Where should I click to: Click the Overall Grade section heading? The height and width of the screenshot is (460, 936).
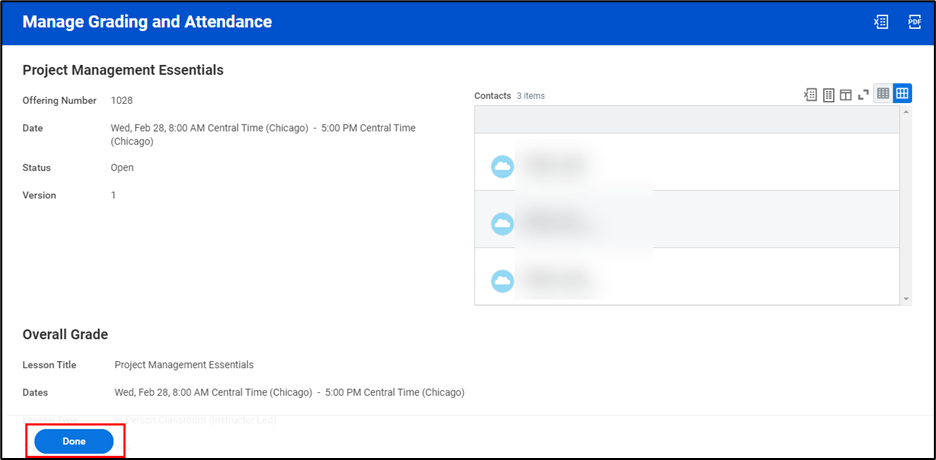65,334
